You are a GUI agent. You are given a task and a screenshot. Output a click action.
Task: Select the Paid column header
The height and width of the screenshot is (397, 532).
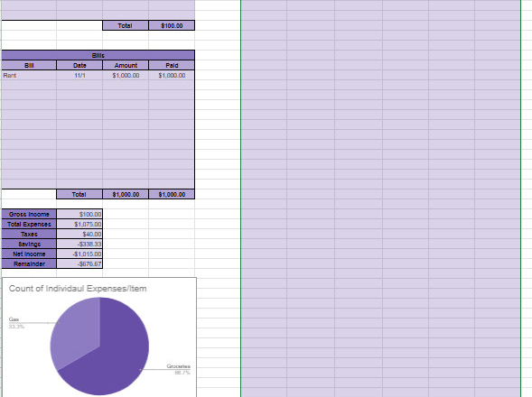(x=172, y=65)
